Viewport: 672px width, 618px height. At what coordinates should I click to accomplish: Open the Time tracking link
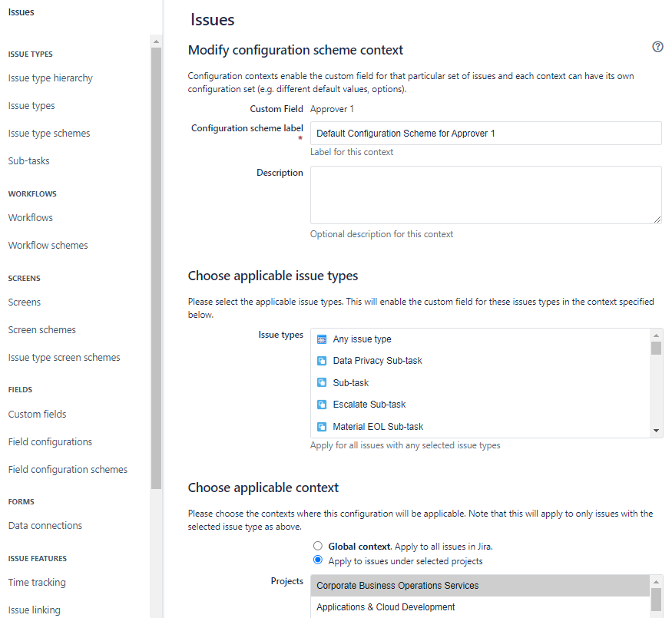pos(36,582)
